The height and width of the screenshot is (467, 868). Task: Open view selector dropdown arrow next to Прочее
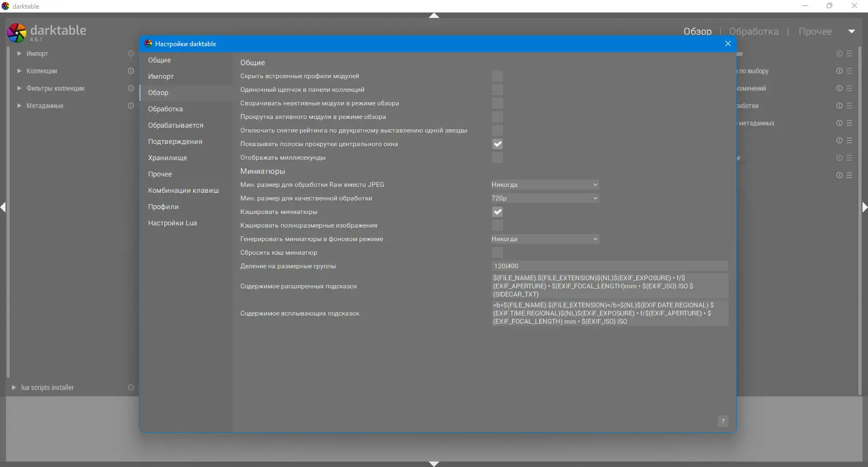[852, 31]
